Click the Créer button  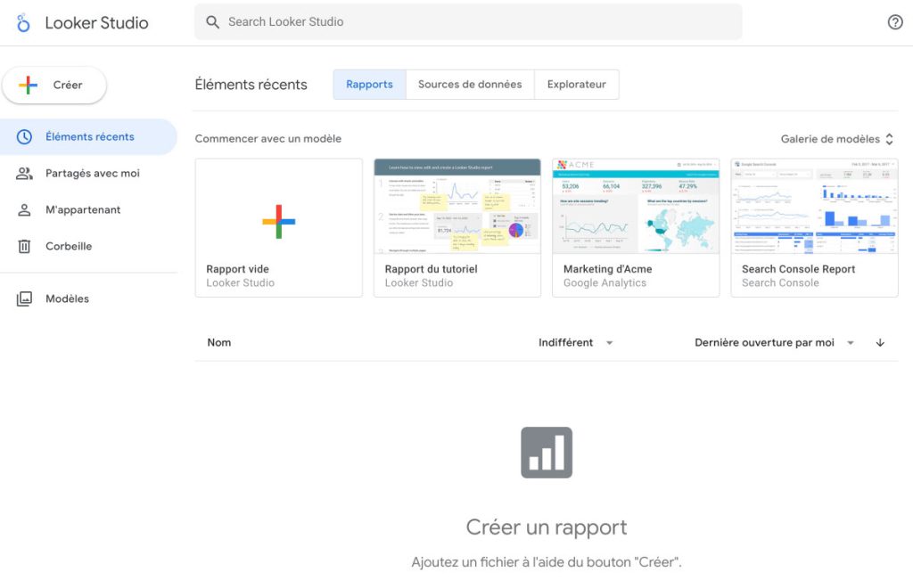pyautogui.click(x=54, y=84)
